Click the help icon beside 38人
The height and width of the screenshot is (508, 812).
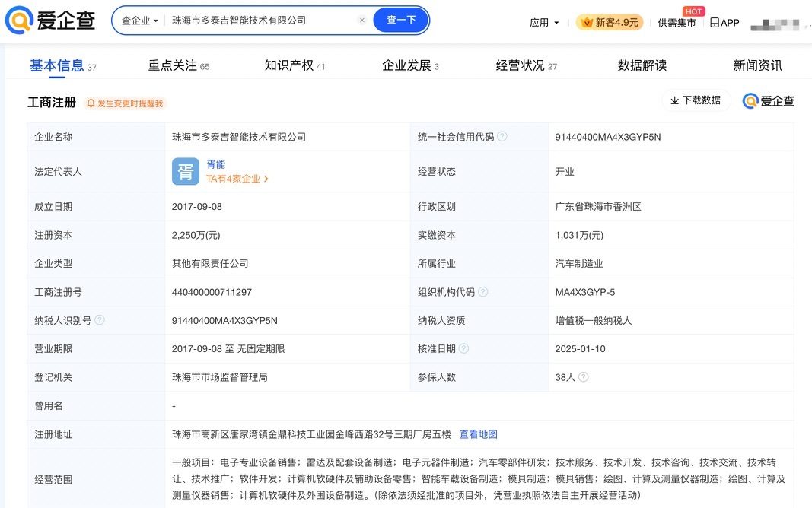pyautogui.click(x=584, y=376)
